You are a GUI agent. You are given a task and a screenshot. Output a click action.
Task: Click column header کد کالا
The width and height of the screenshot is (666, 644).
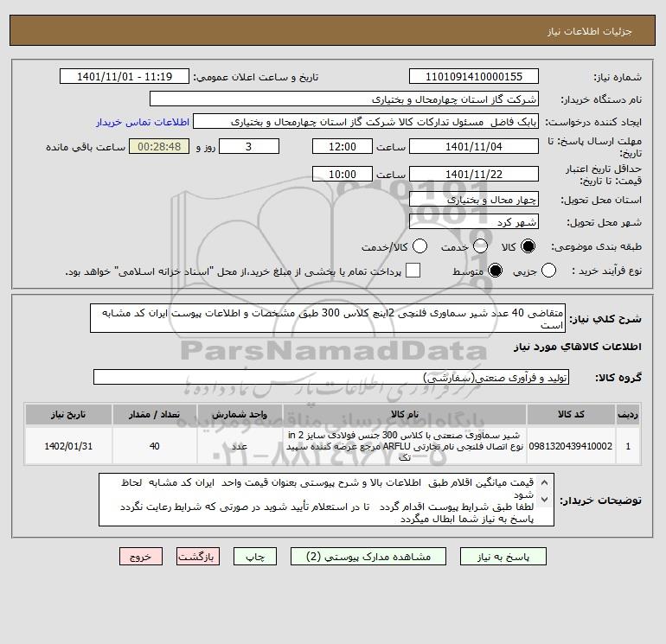coord(571,414)
